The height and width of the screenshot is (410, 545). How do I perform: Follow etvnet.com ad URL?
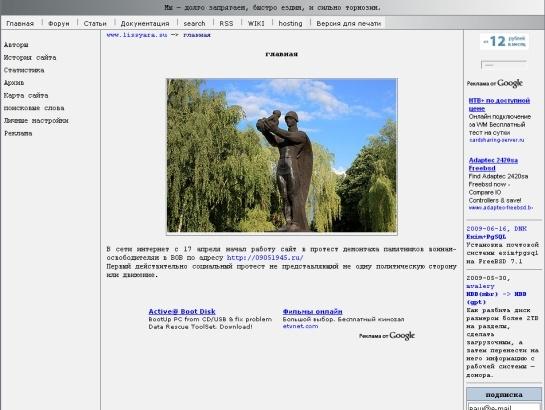(300, 326)
